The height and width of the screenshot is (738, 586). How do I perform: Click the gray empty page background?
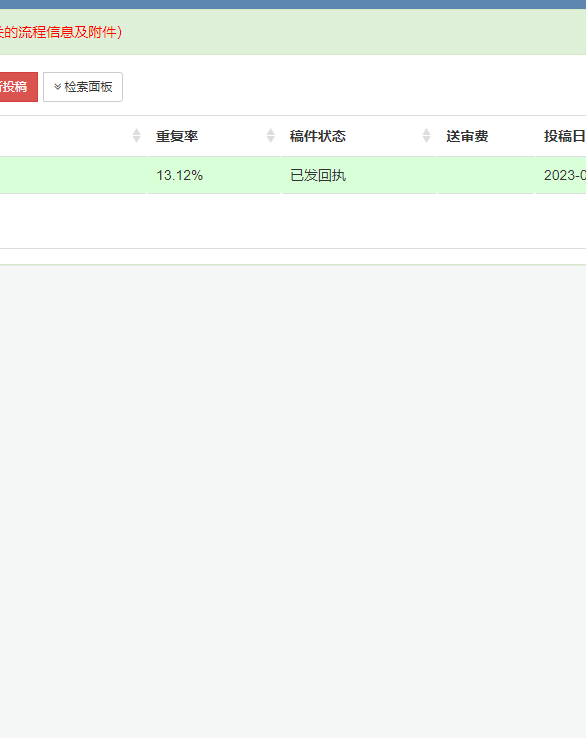(293, 499)
